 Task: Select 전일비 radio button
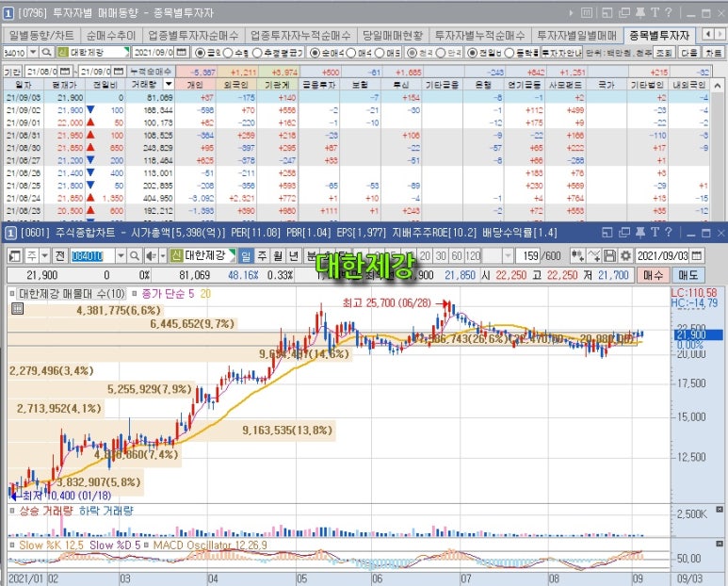click(472, 53)
